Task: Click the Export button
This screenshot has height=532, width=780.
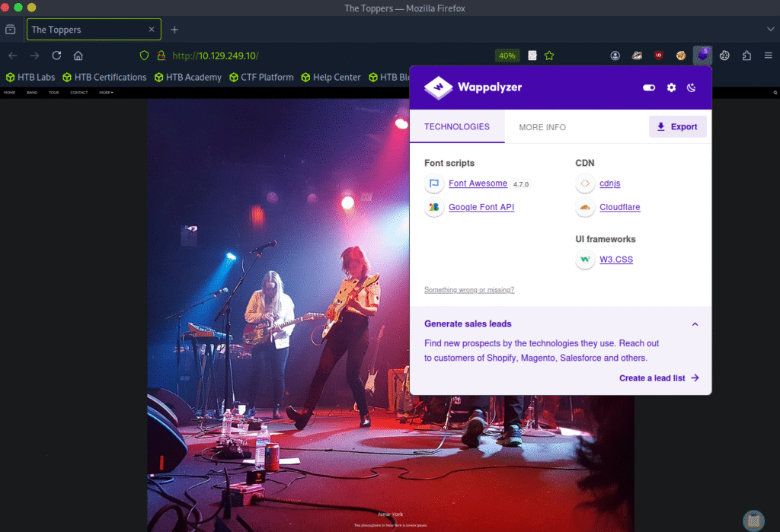Action: pos(677,127)
